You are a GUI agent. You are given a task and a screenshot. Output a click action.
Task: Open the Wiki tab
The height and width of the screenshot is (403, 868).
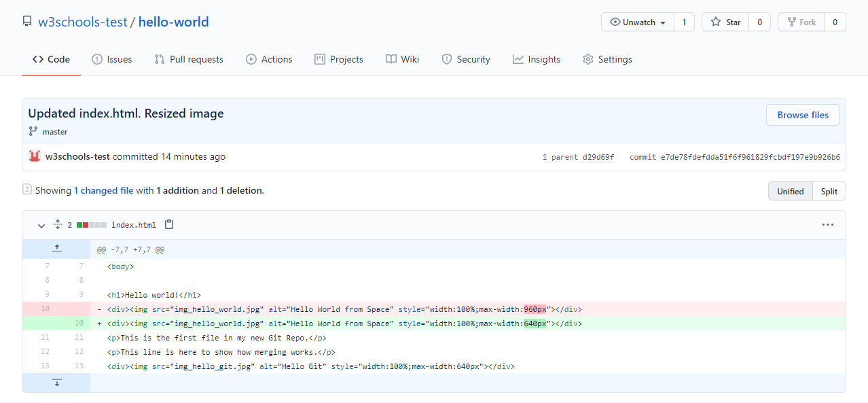[x=402, y=59]
